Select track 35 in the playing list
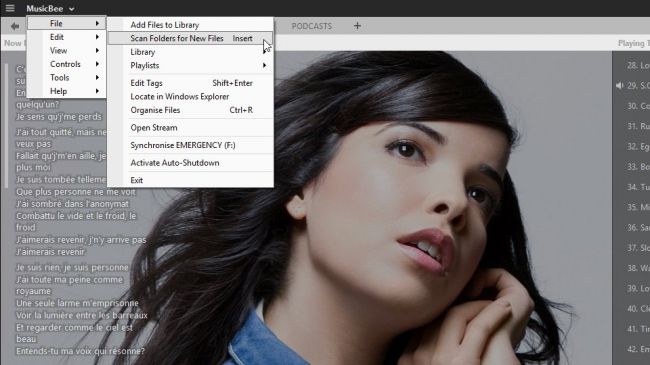This screenshot has height=365, width=650. point(638,207)
